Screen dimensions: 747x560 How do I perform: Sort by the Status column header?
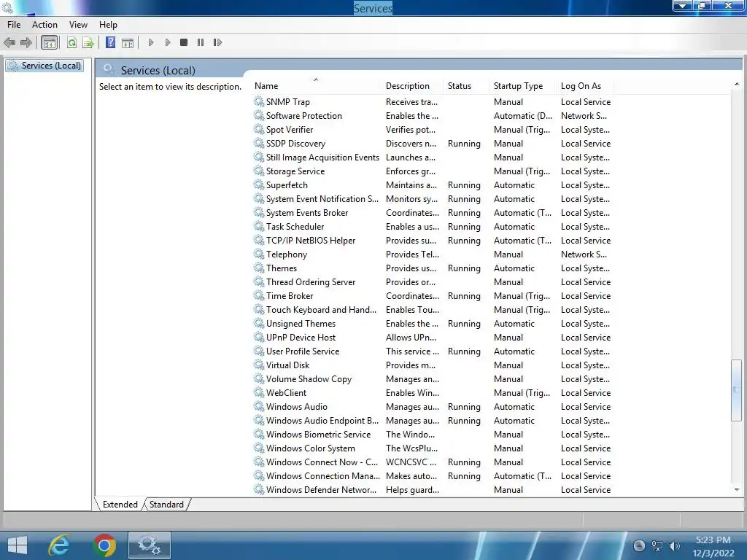point(467,86)
